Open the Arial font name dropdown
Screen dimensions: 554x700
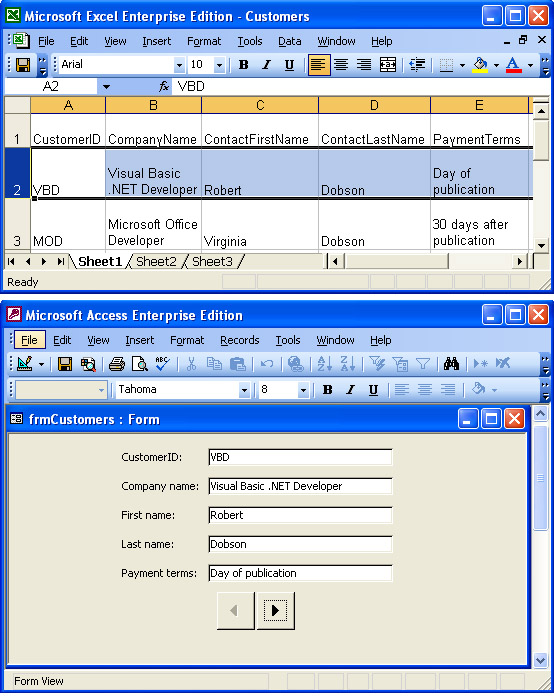pos(179,65)
